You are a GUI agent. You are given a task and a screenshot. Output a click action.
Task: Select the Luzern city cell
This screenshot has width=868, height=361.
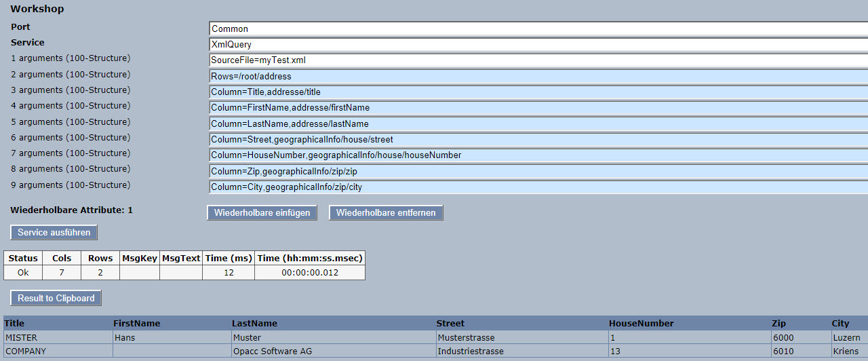coord(850,337)
